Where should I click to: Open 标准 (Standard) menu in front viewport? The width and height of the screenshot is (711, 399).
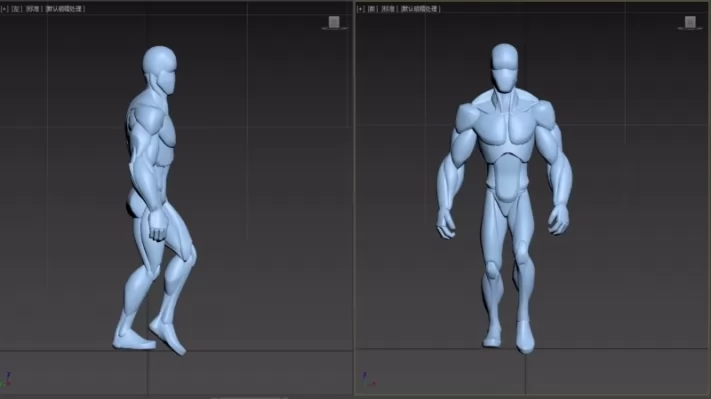tap(389, 9)
